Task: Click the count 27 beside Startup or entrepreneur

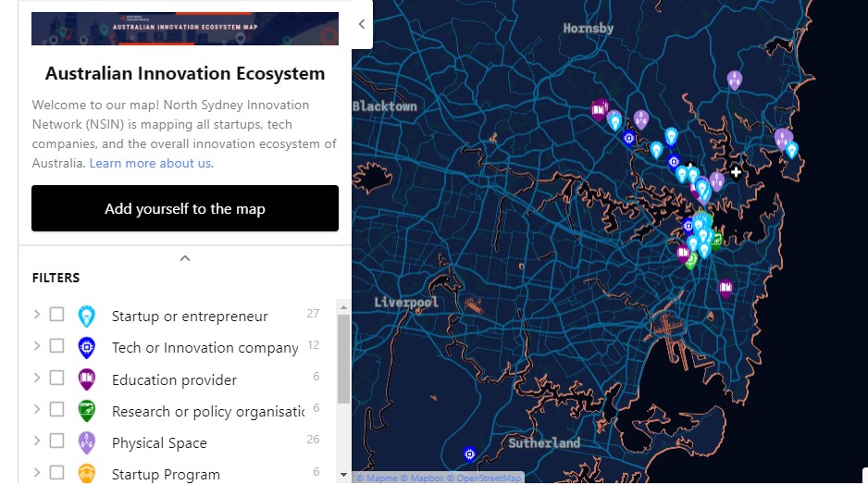Action: 313,314
